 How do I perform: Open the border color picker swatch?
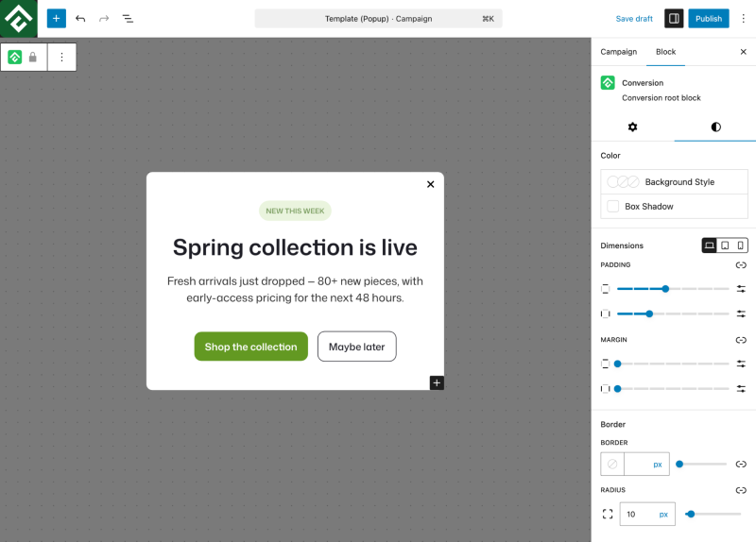[612, 464]
